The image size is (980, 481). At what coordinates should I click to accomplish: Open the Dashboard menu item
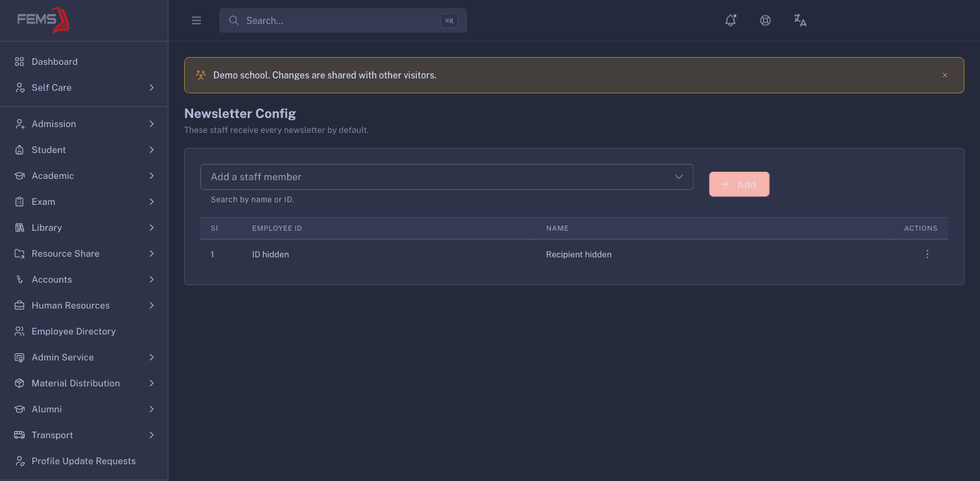(x=84, y=62)
